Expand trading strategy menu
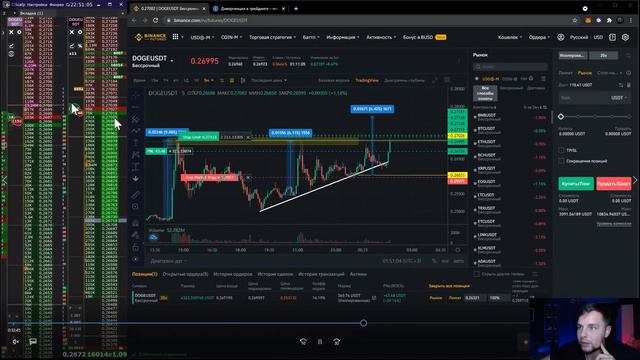 [272, 37]
